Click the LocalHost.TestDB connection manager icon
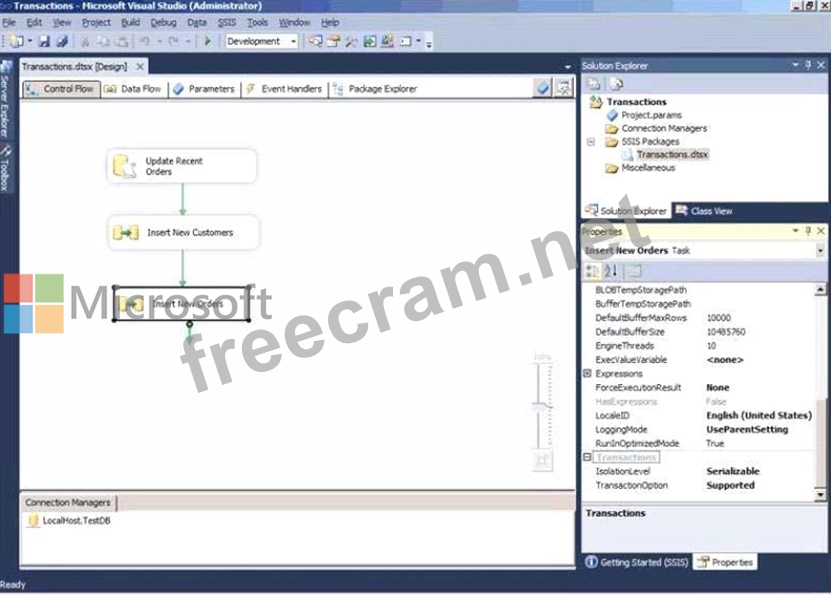This screenshot has height=595, width=831. pos(33,521)
